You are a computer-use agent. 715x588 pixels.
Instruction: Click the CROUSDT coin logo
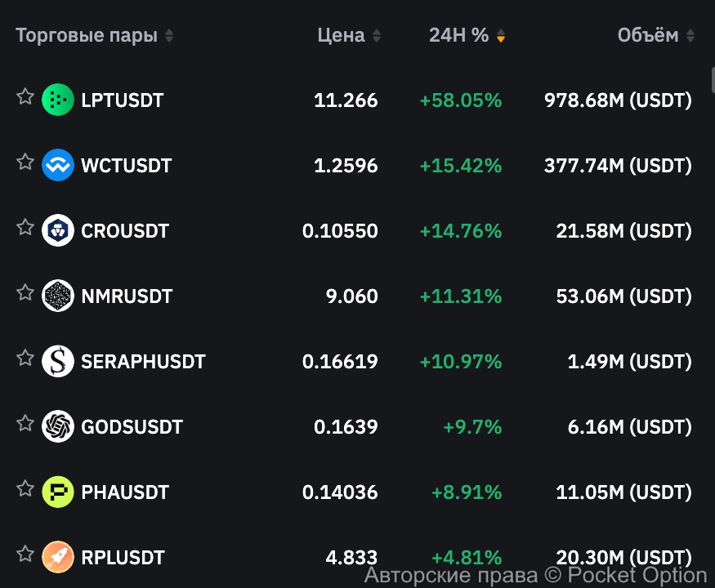(57, 231)
